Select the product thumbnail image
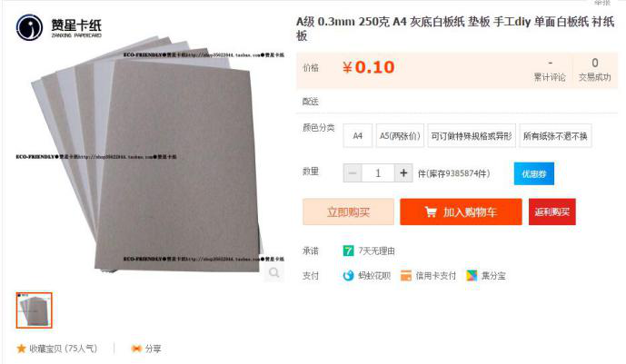Image resolution: width=626 pixels, height=364 pixels. [34, 310]
